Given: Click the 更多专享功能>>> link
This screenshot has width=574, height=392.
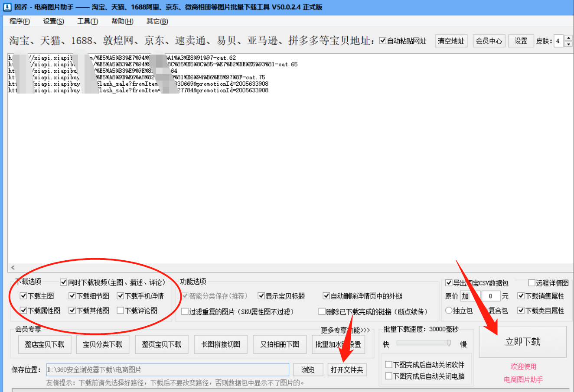Looking at the screenshot, I should (344, 330).
